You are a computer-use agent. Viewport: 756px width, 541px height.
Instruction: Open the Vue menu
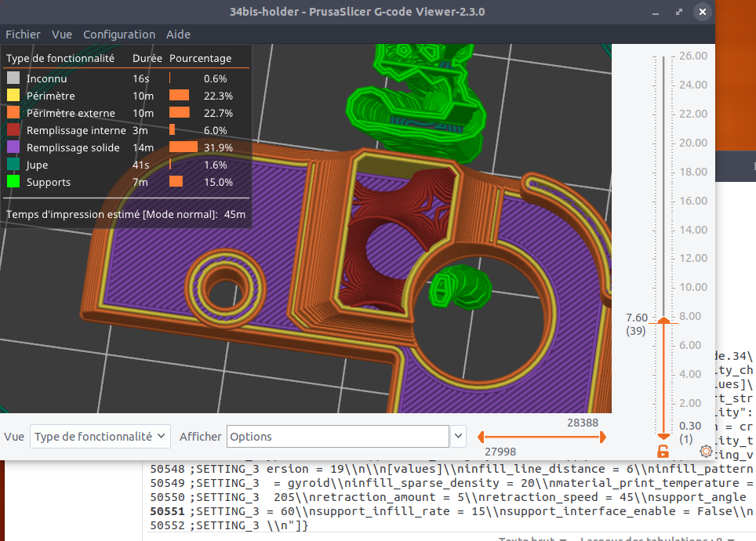[x=62, y=34]
